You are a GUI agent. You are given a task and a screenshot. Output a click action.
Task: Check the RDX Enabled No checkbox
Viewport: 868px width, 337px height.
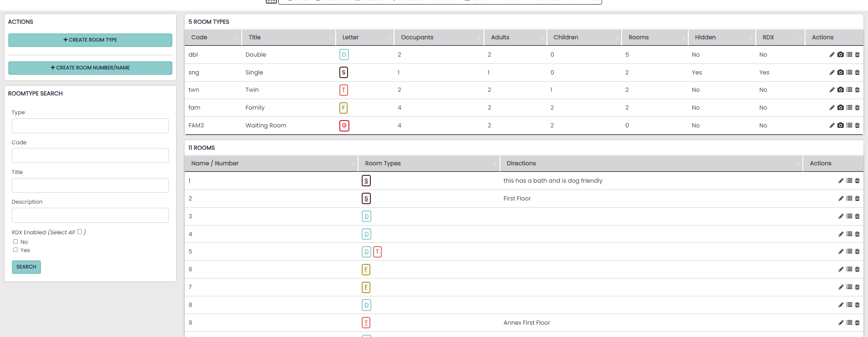point(16,242)
